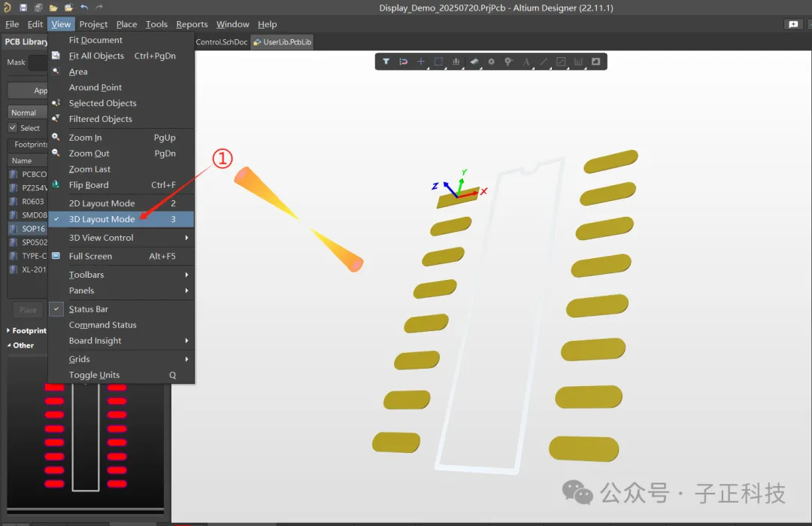Image resolution: width=812 pixels, height=526 pixels.
Task: Expand the Toolbars submenu
Action: [x=121, y=275]
